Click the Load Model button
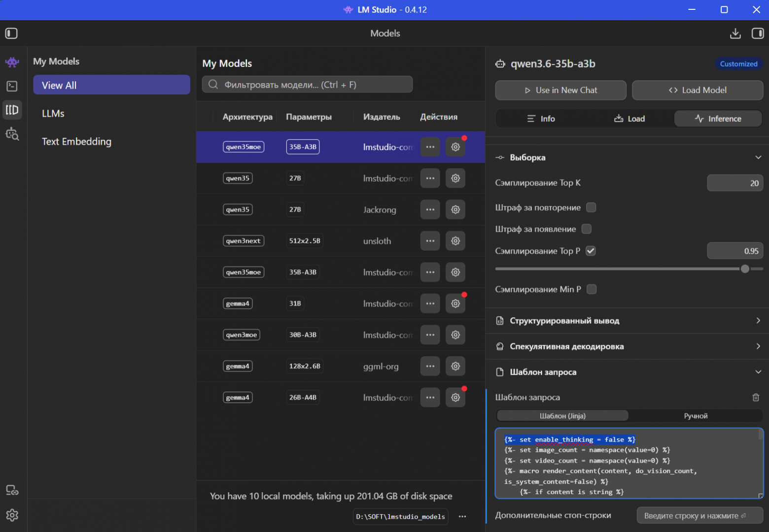 pos(697,90)
